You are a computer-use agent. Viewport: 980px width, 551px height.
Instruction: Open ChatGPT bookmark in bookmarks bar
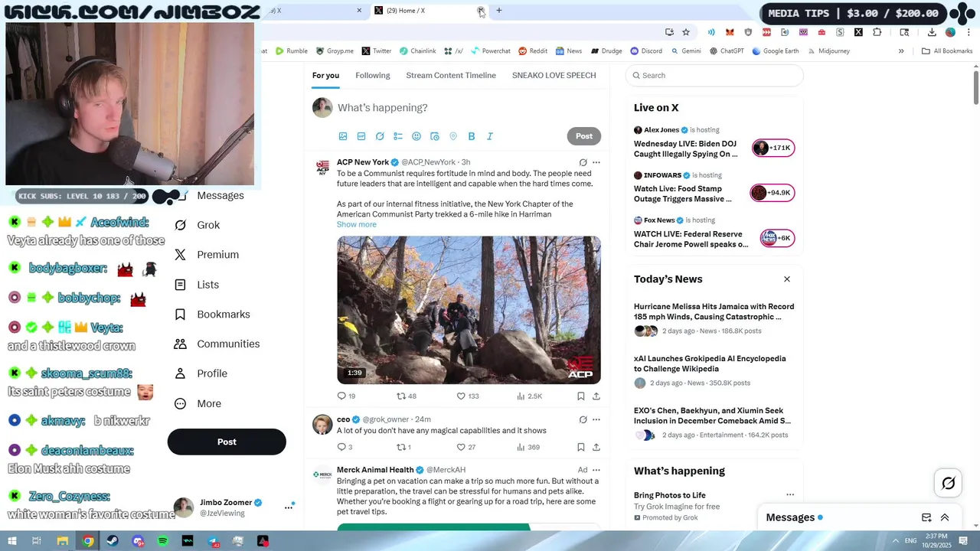point(727,51)
